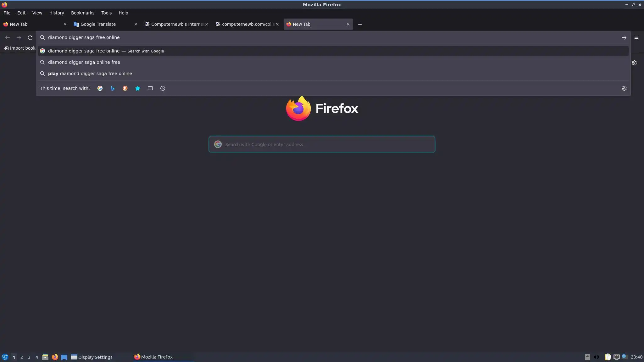Reload the current page
Viewport: 644px width, 362px height.
(30, 37)
